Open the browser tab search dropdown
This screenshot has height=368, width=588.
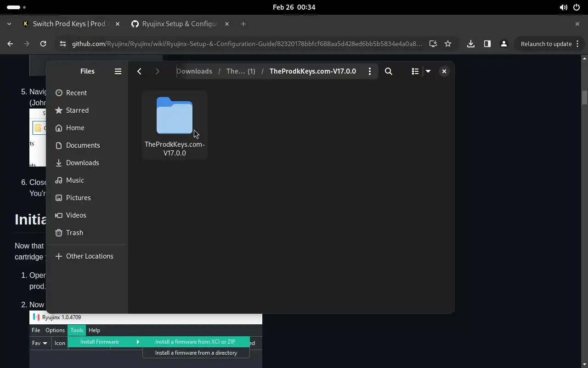tap(9, 24)
